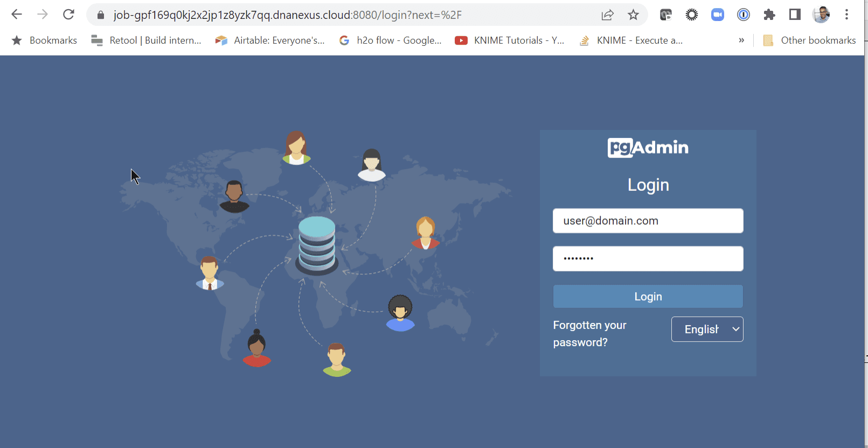The image size is (868, 448).
Task: Click the share page icon in address bar
Action: point(607,15)
